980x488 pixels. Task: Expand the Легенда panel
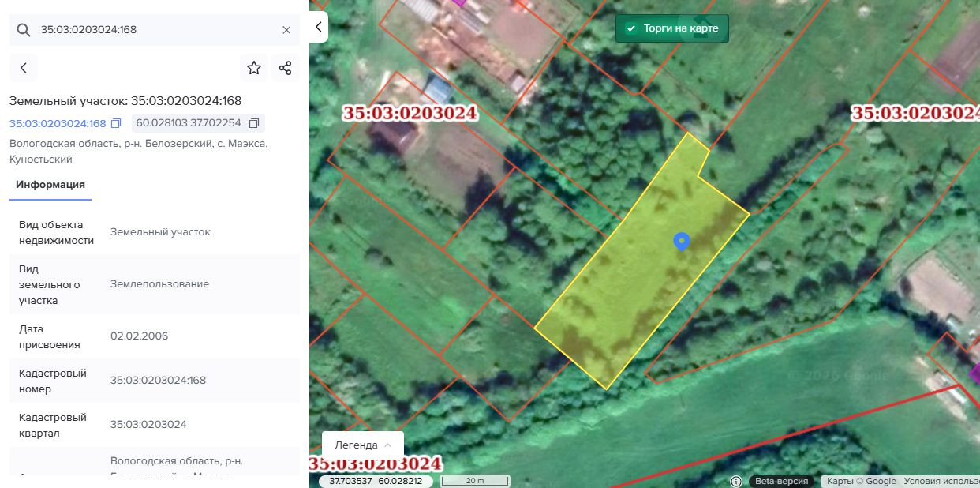click(x=363, y=445)
